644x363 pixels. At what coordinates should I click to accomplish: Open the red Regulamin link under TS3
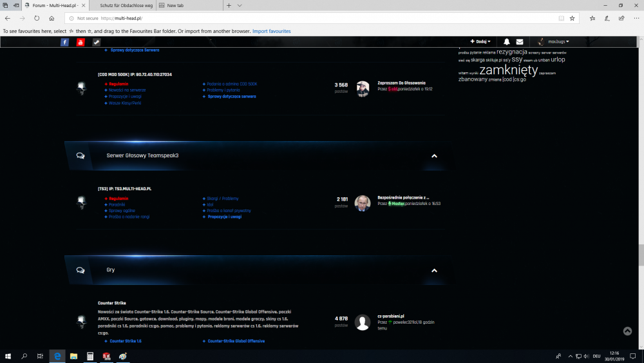(118, 199)
